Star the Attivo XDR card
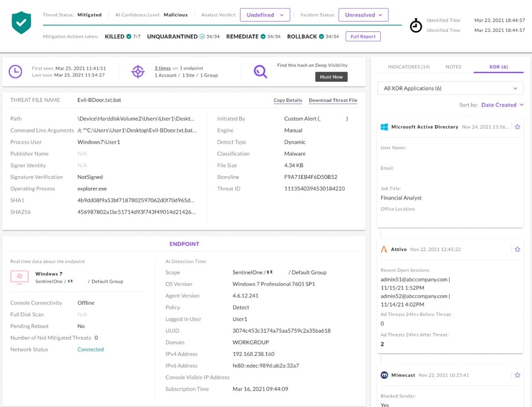 coord(517,249)
